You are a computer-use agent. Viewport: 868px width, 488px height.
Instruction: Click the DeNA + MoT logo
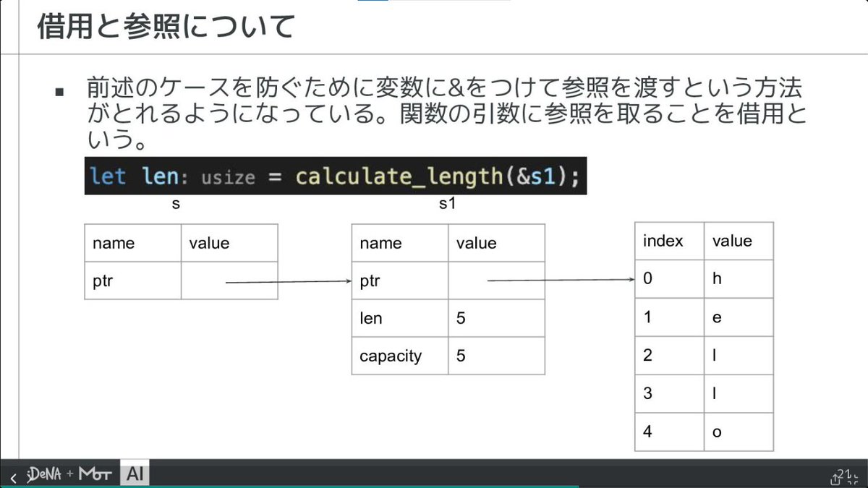tap(71, 474)
